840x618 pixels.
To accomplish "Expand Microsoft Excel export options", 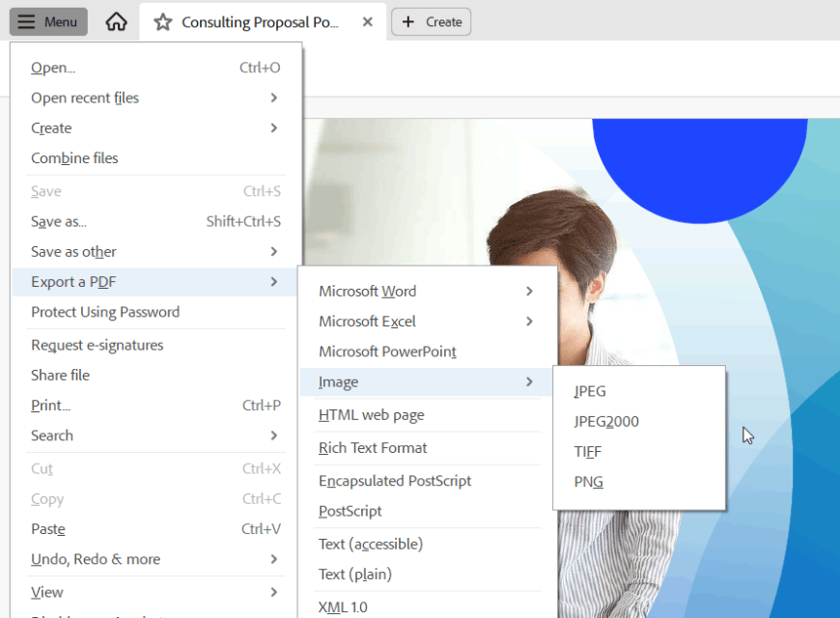I will pyautogui.click(x=427, y=321).
